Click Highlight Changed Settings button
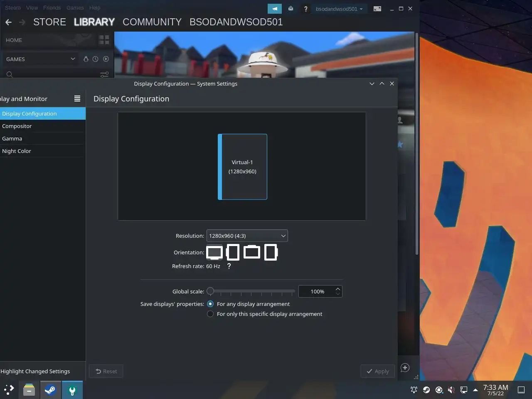532x399 pixels. click(x=36, y=371)
